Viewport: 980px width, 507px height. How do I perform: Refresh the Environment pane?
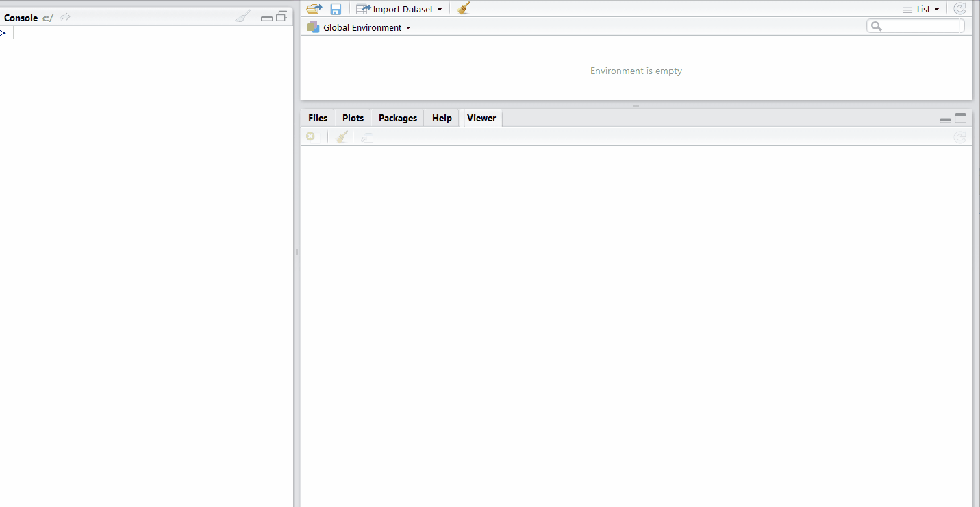pos(959,9)
